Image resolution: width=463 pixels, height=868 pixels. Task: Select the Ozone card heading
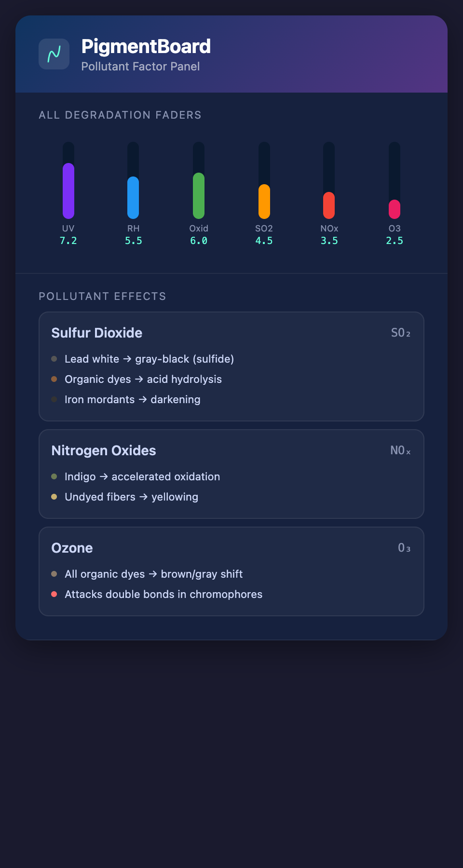72,548
